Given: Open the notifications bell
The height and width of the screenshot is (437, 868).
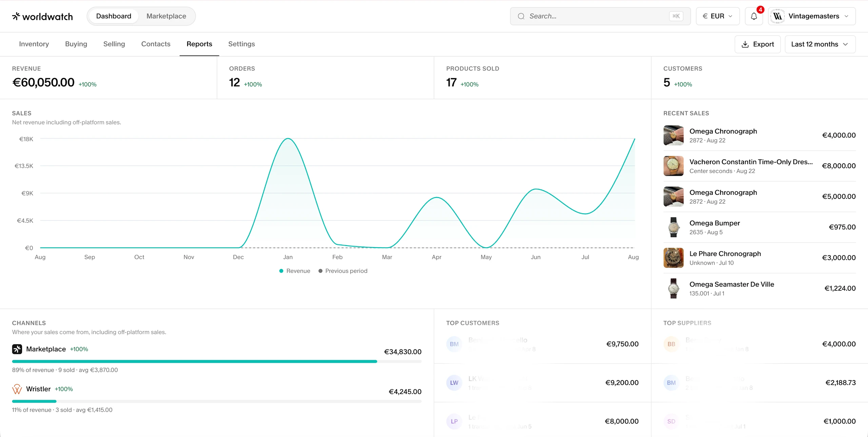Looking at the screenshot, I should 754,16.
